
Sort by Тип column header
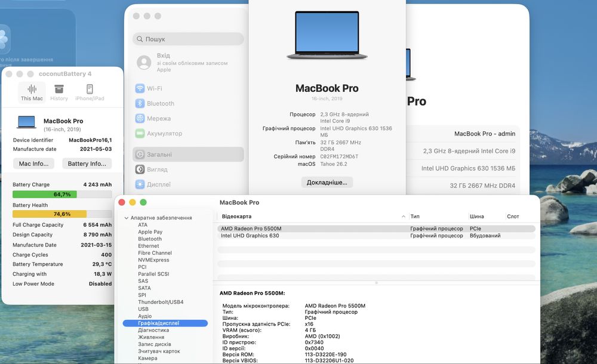coord(438,216)
